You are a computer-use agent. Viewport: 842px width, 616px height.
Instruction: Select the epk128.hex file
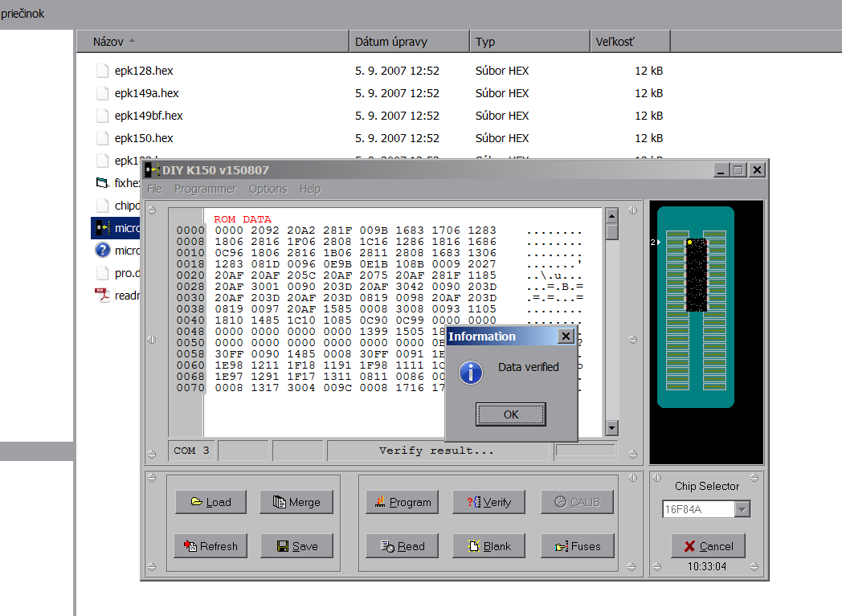(143, 71)
